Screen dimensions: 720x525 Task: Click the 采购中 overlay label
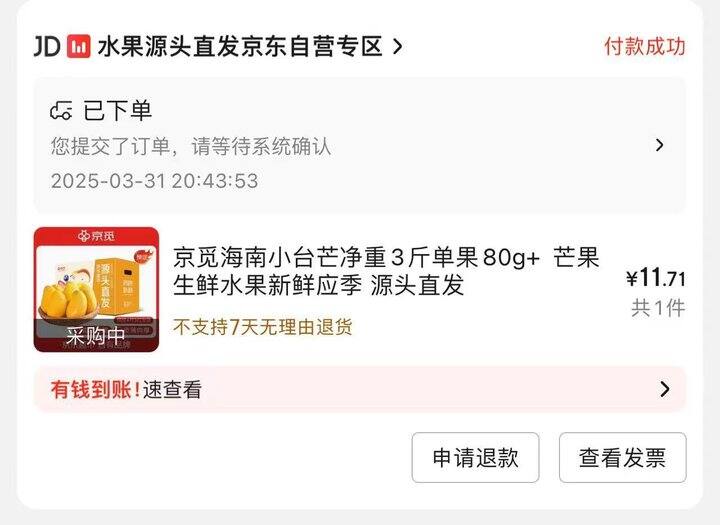click(x=96, y=336)
